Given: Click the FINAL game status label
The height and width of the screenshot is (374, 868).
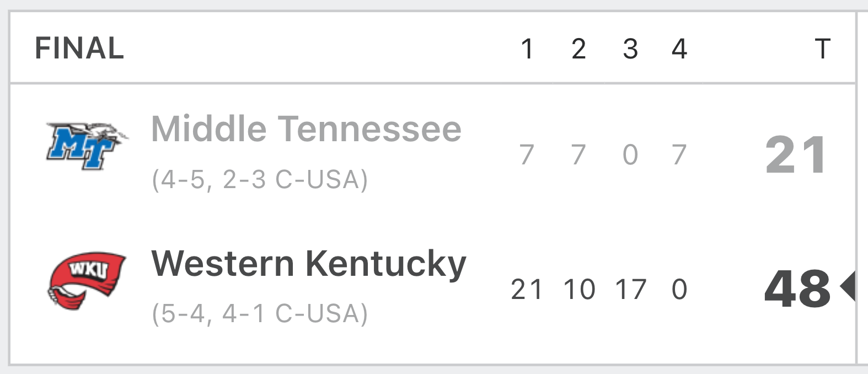Looking at the screenshot, I should (x=79, y=48).
